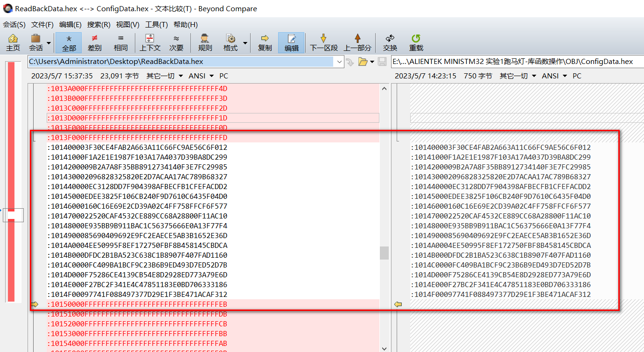Screen dimensions: 644x352
Task: Open the 帮助(H) menu
Action: (185, 24)
